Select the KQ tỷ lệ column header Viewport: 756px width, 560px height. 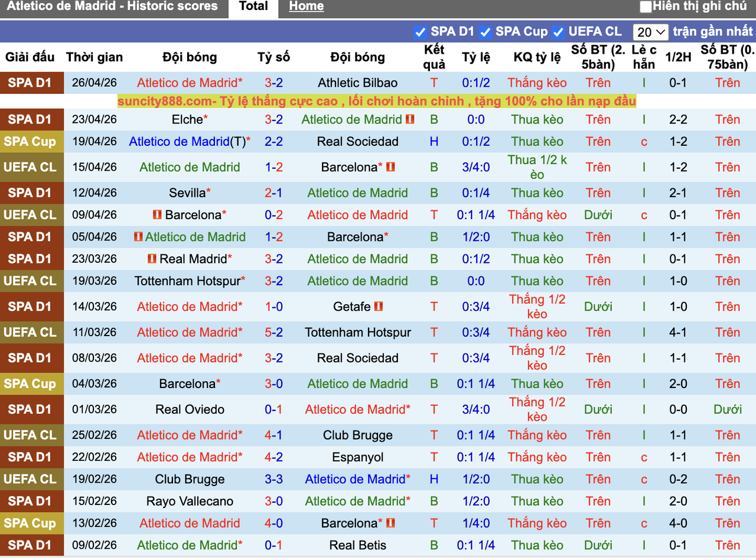(537, 57)
